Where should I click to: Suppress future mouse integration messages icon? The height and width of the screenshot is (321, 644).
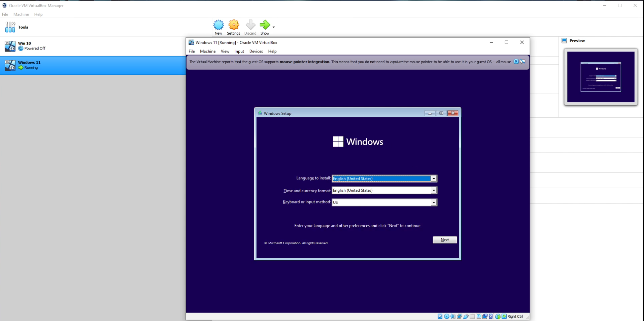pyautogui.click(x=523, y=62)
